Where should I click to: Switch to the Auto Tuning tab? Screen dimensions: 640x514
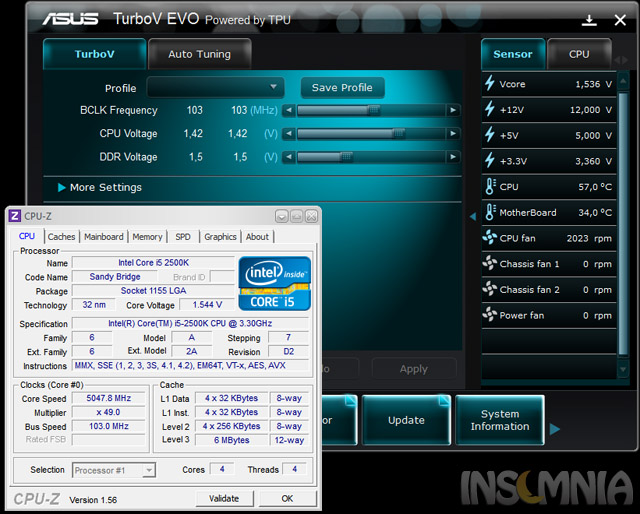200,54
